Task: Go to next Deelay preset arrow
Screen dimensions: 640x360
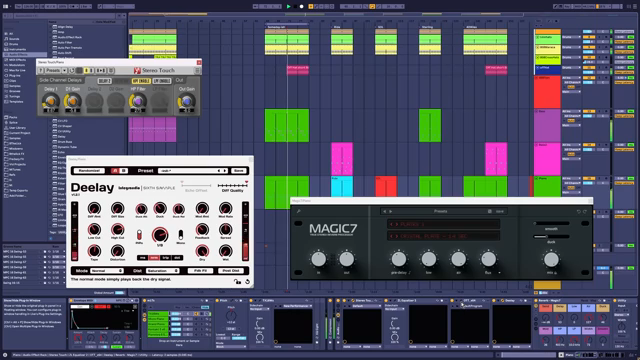Action: pyautogui.click(x=224, y=171)
